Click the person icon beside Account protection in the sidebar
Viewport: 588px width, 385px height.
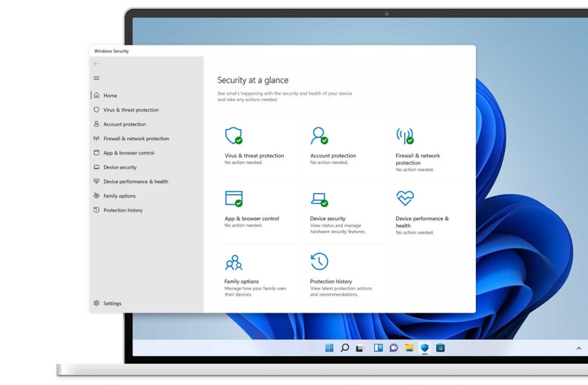pos(97,124)
